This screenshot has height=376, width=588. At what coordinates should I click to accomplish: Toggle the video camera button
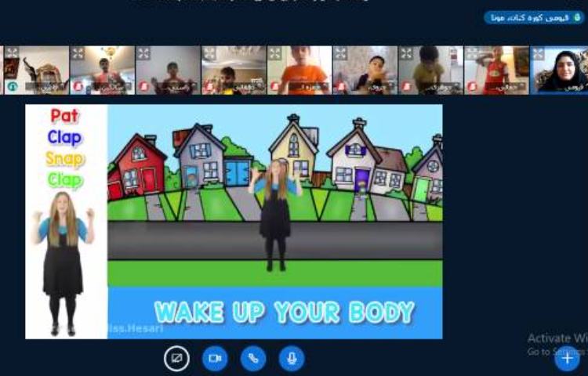(215, 358)
